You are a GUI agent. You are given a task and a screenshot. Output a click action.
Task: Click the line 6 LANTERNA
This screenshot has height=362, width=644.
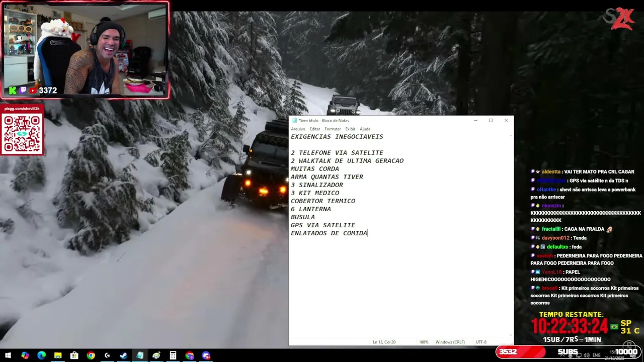pyautogui.click(x=310, y=209)
